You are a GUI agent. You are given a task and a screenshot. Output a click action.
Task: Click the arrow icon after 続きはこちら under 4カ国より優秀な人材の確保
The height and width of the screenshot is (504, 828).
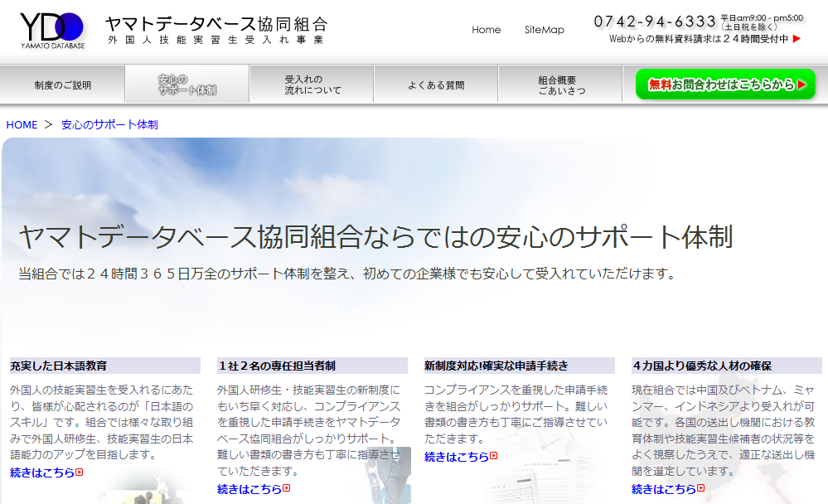pos(700,488)
